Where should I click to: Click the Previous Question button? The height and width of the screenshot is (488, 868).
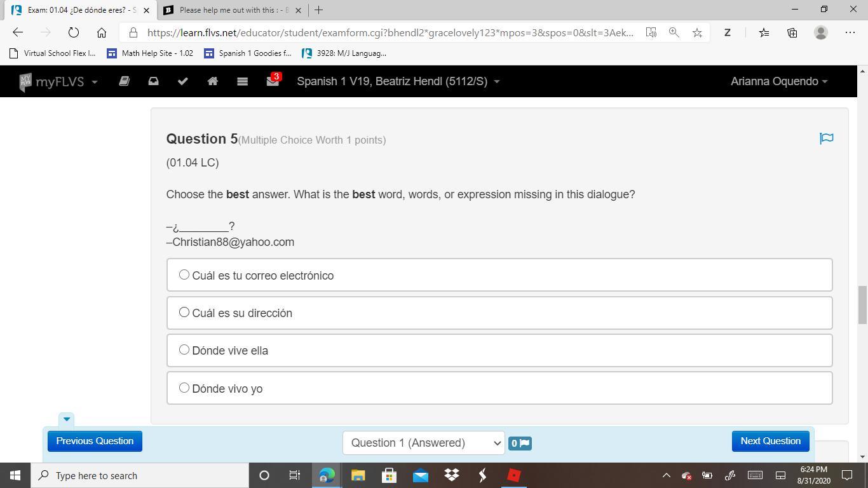coord(95,441)
